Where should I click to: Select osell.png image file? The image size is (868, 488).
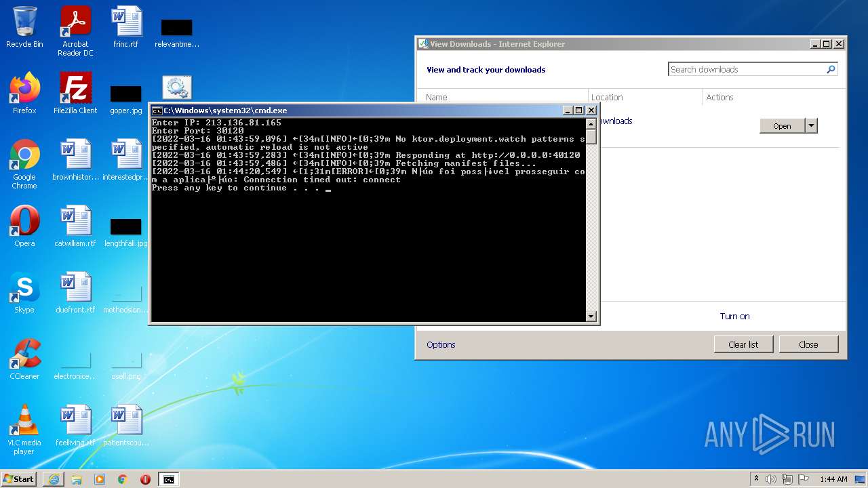pos(126,365)
